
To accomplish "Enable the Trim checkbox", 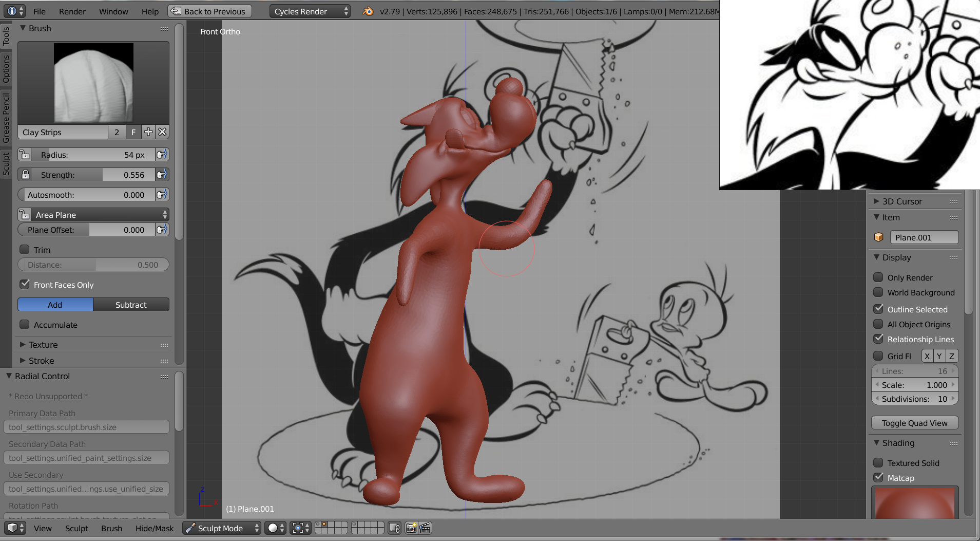I will tap(25, 250).
